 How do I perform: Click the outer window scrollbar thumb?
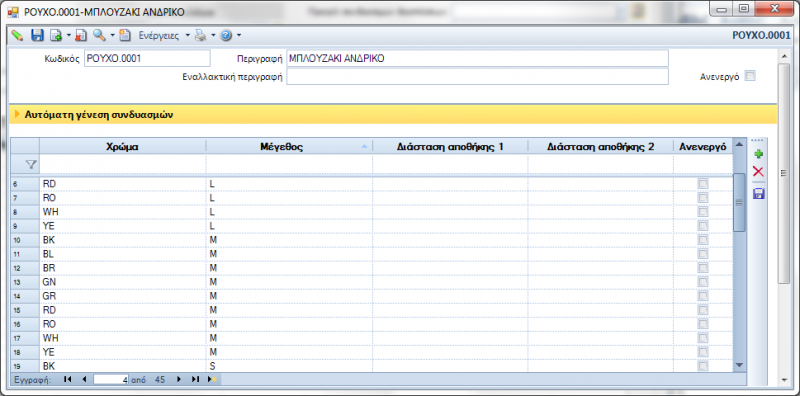click(783, 174)
